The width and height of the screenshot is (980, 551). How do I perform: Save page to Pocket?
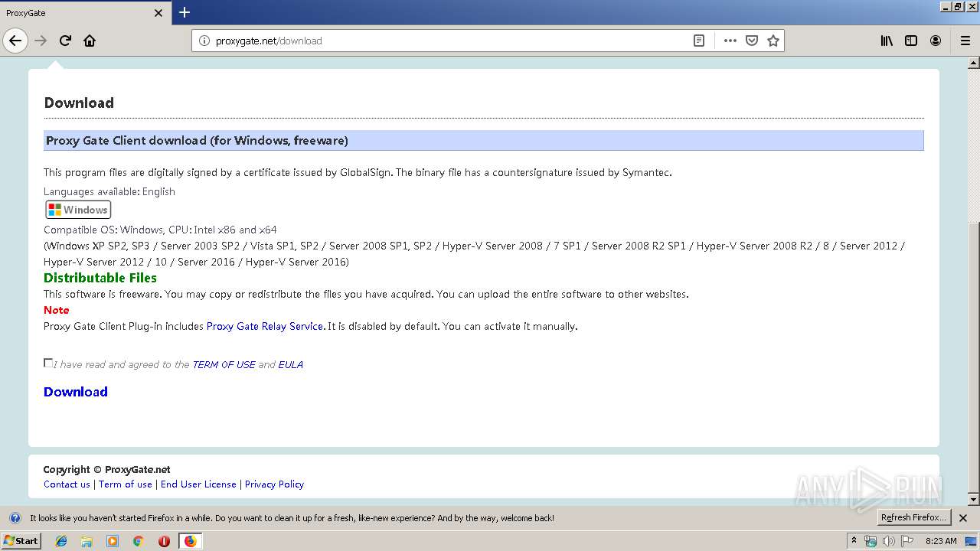pyautogui.click(x=752, y=41)
